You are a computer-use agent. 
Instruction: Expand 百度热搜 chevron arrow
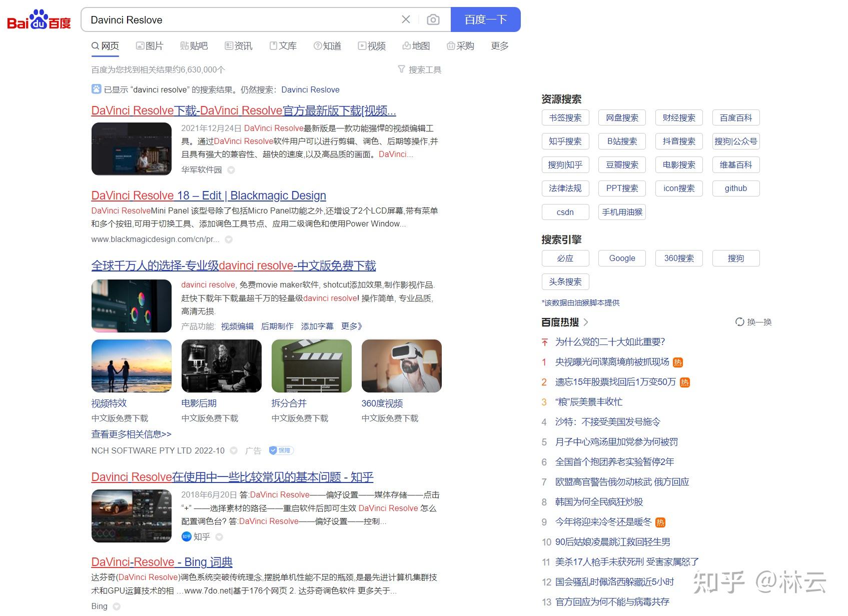pyautogui.click(x=586, y=322)
